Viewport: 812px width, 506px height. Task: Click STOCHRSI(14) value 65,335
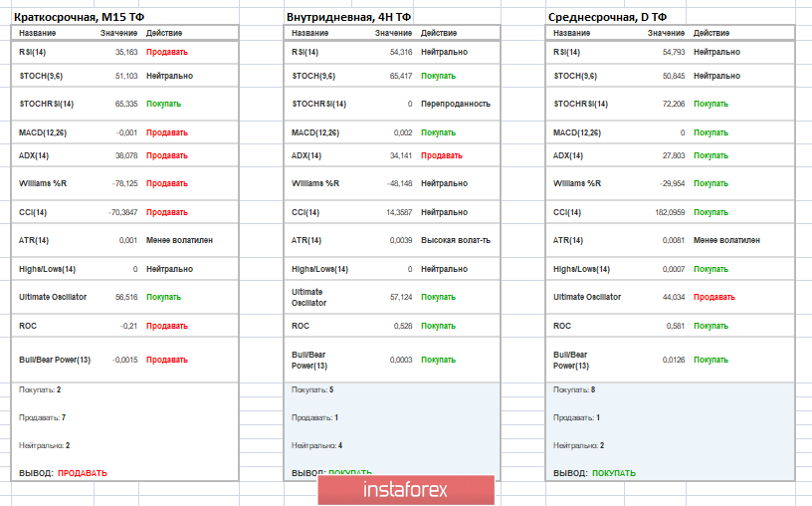[126, 104]
